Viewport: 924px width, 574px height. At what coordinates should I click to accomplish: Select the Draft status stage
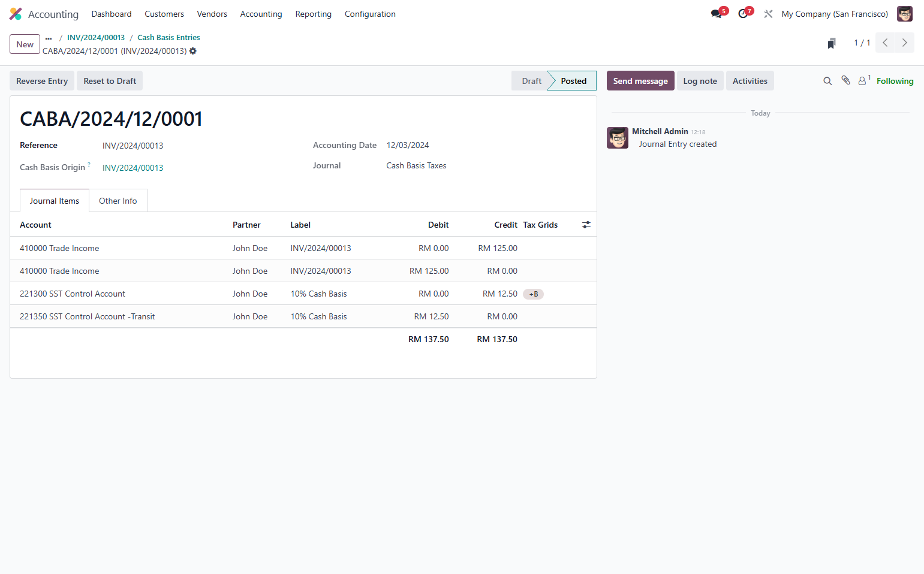[x=531, y=81]
